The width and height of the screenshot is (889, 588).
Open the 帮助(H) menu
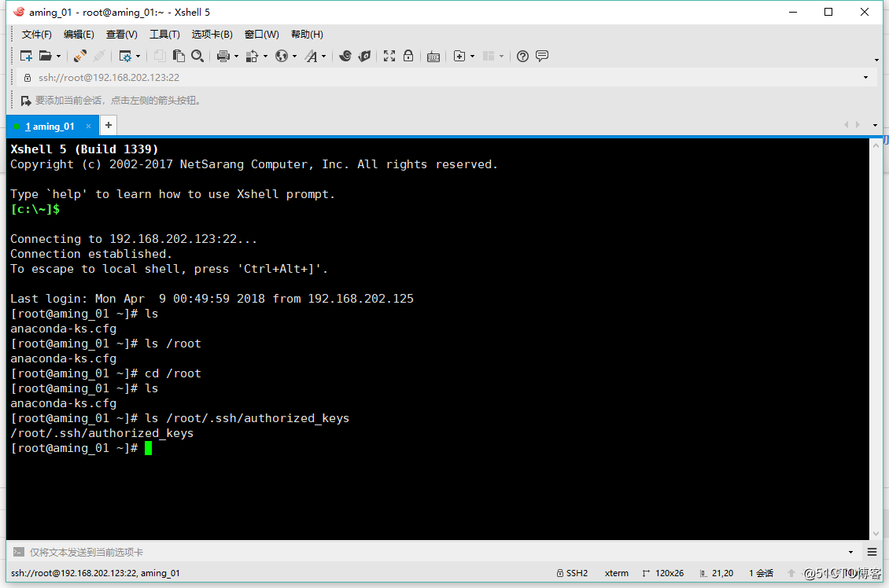tap(308, 35)
